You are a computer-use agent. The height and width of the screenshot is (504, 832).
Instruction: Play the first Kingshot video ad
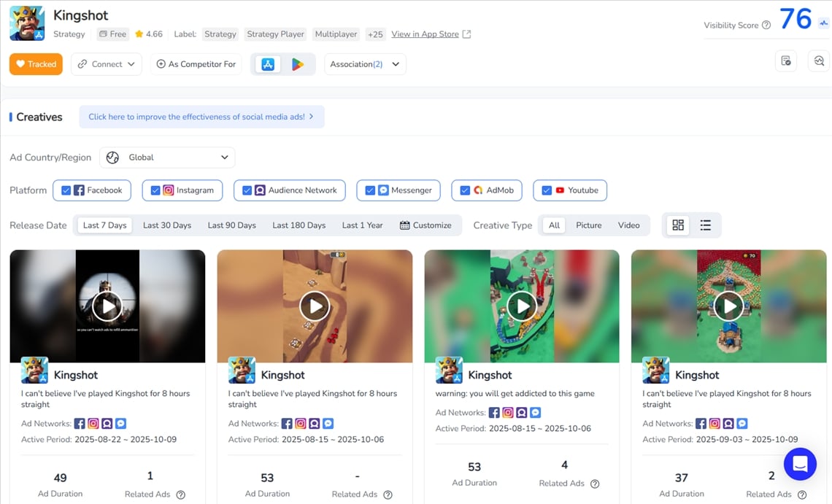tap(107, 306)
